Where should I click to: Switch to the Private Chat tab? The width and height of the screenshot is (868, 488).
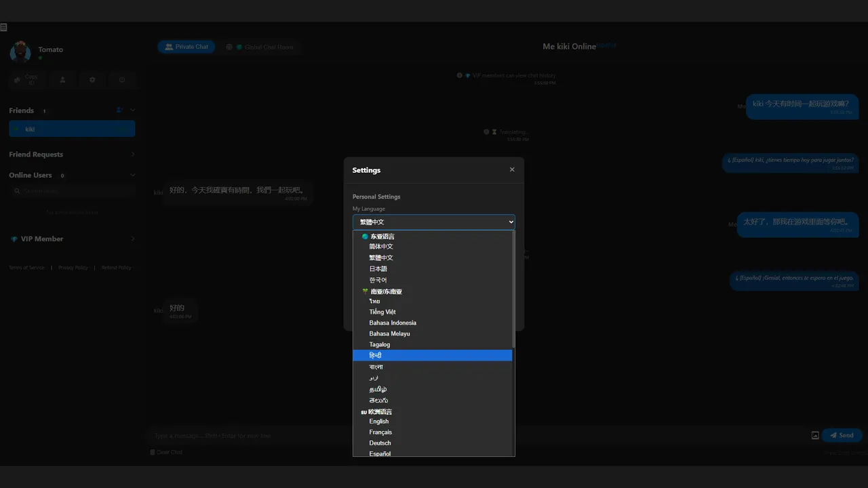pyautogui.click(x=186, y=47)
